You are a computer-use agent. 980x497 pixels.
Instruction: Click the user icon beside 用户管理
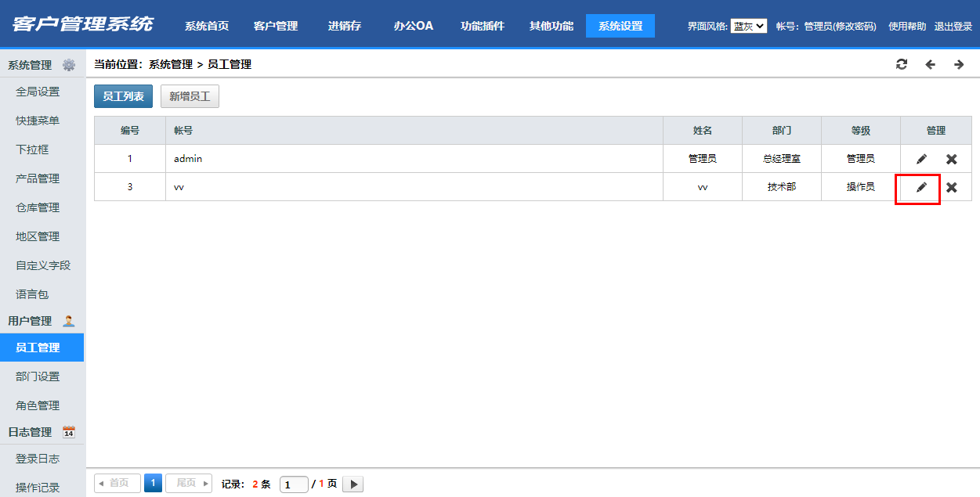click(69, 321)
